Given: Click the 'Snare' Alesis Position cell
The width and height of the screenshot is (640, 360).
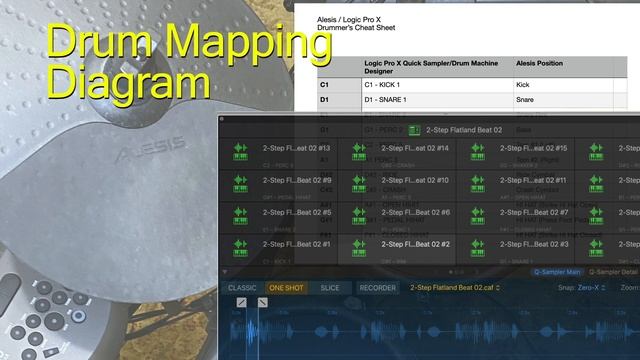Looking at the screenshot, I should click(563, 100).
